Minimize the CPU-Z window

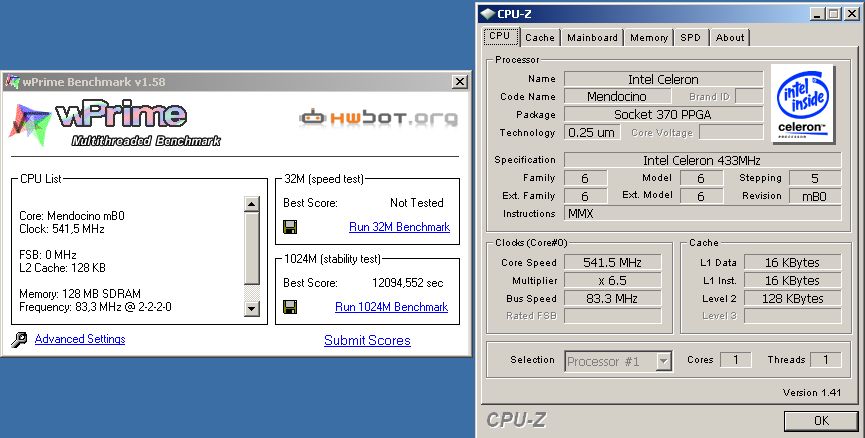[x=818, y=14]
